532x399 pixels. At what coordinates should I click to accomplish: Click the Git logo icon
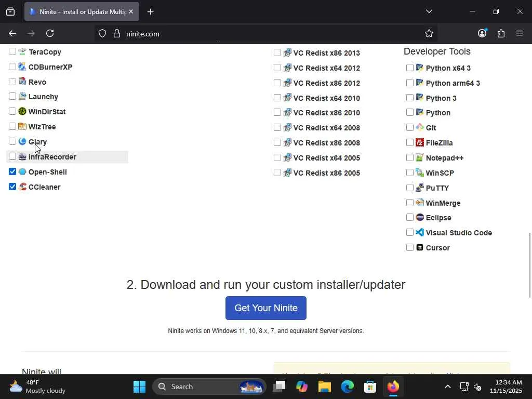tap(420, 127)
